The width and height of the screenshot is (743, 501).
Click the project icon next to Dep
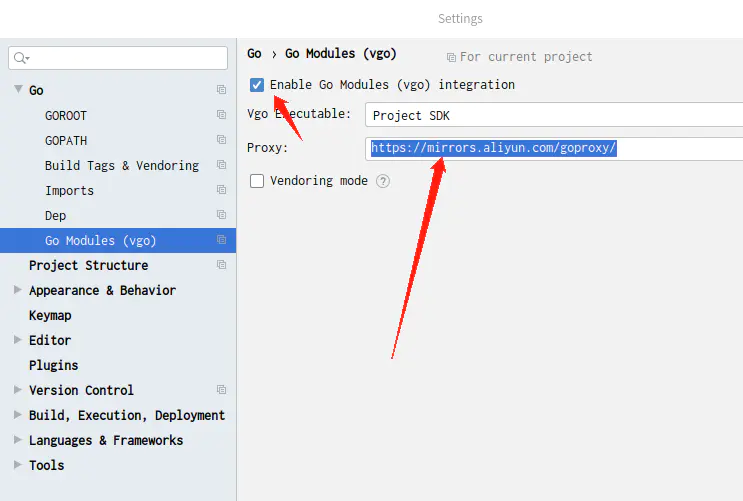pyautogui.click(x=221, y=215)
